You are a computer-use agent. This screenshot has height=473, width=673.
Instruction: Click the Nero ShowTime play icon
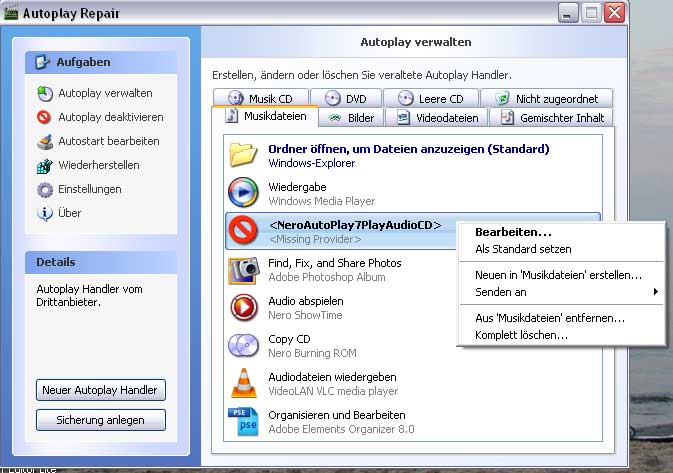244,307
